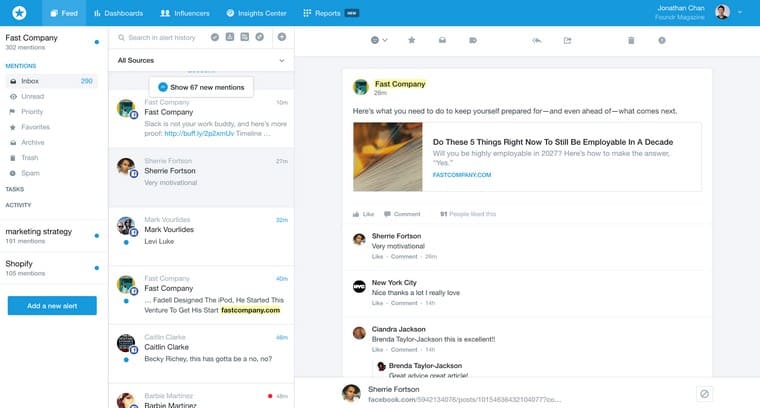Click the Mention star logo top left
Image resolution: width=760 pixels, height=408 pixels.
point(20,13)
